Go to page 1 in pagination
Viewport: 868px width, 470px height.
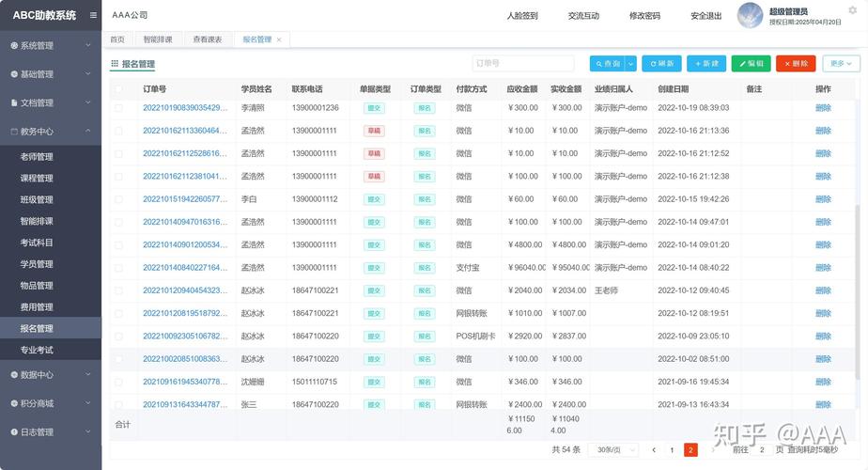tap(672, 450)
